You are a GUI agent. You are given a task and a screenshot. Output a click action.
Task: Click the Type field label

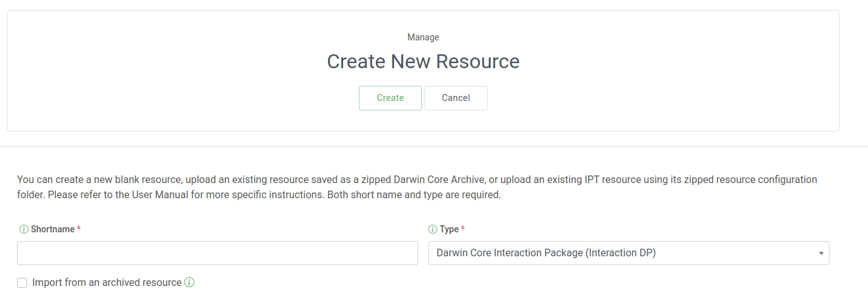pos(449,229)
